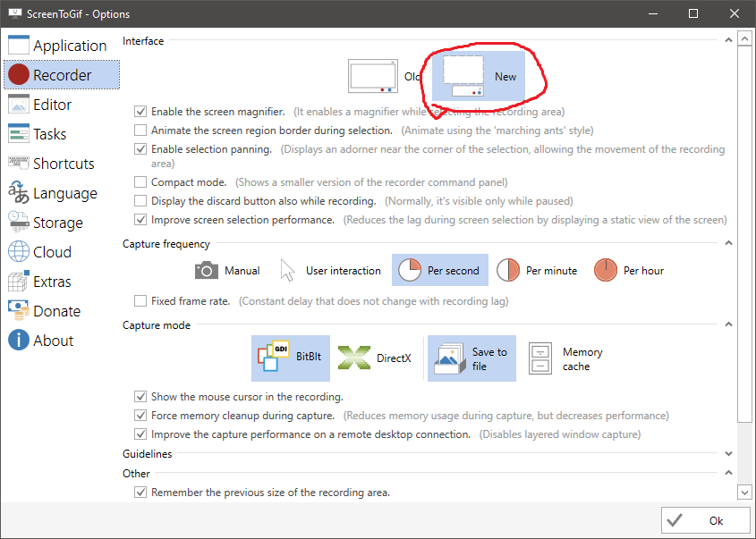Click the Manual label
756x539 pixels.
pos(242,271)
